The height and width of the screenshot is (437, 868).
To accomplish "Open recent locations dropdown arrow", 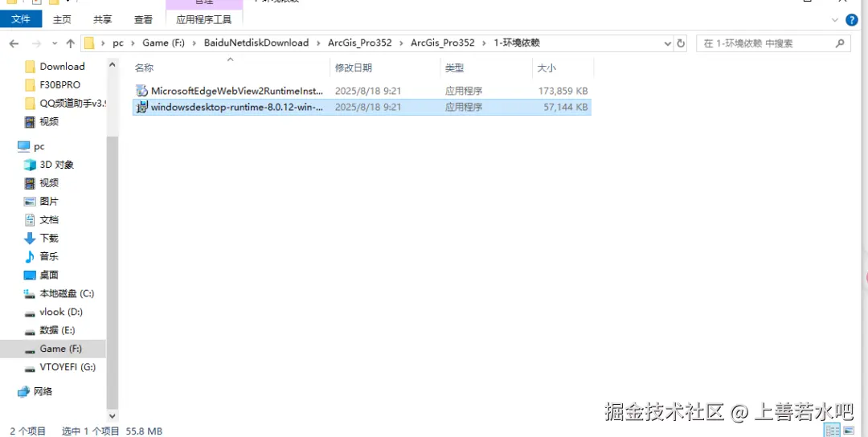I will tap(55, 43).
